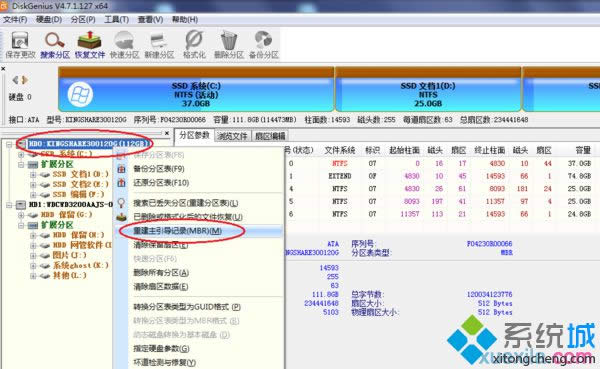Select HDD 网管软件 partition in the tree

click(x=82, y=245)
